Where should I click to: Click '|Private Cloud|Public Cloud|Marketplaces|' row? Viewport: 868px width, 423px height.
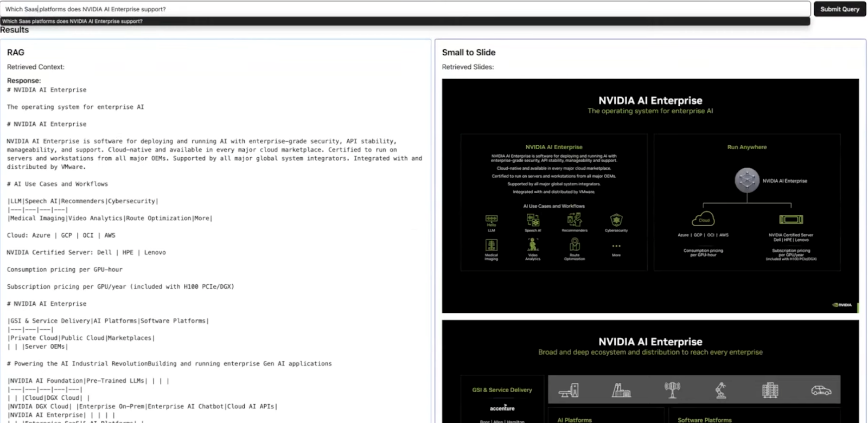coord(81,338)
